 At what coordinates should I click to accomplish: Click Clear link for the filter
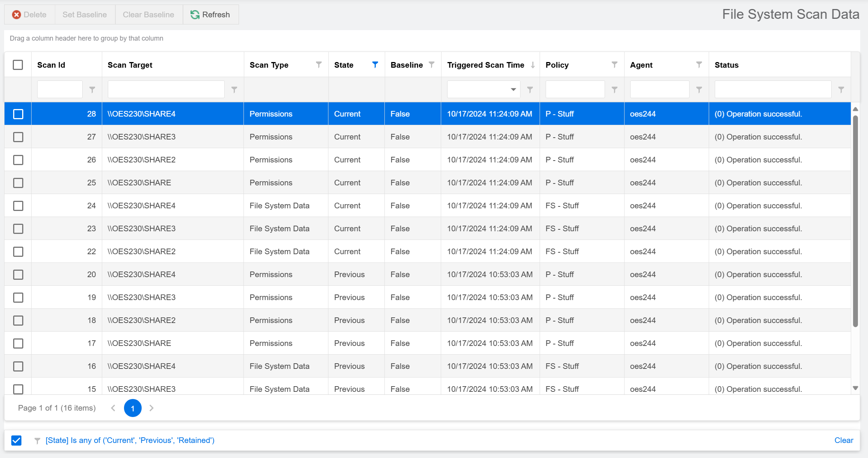tap(844, 440)
